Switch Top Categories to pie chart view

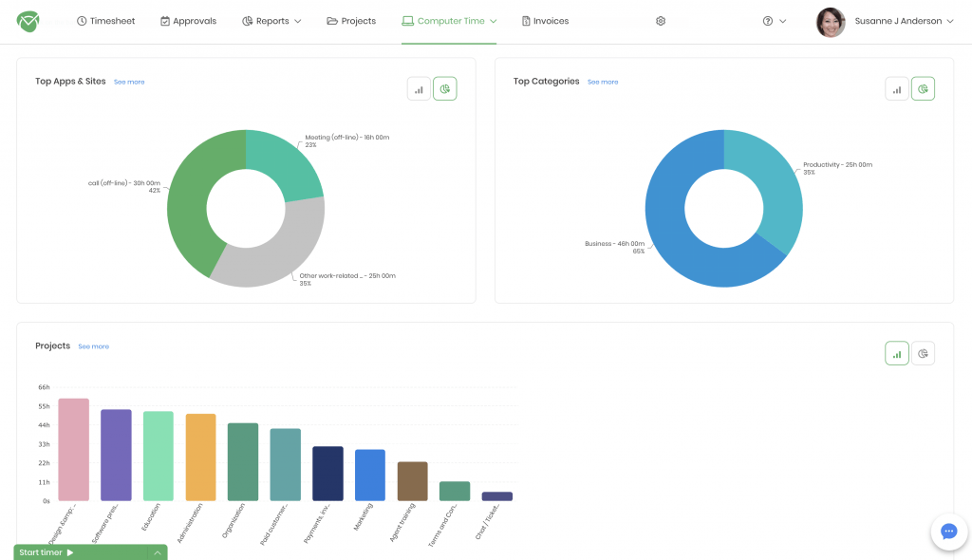coord(923,89)
